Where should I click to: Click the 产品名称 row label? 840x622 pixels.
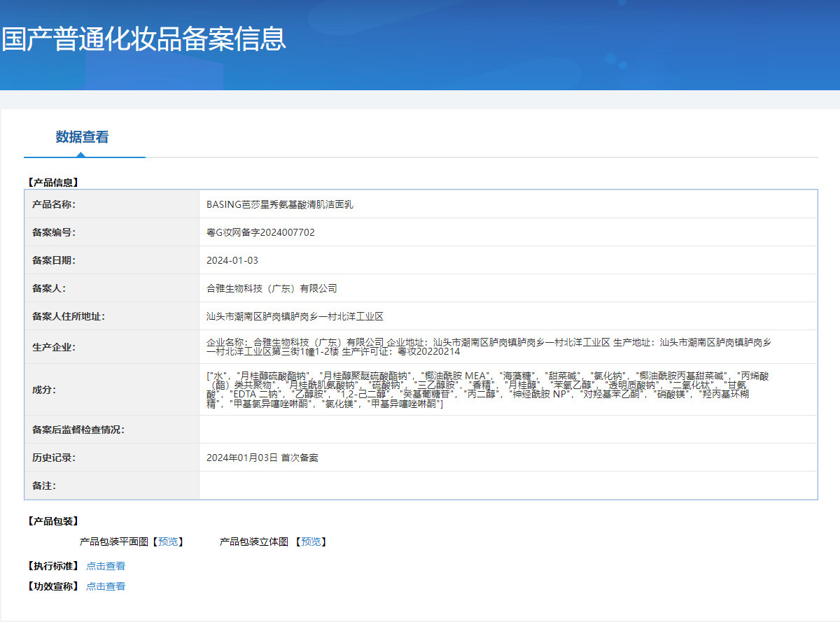[54, 204]
